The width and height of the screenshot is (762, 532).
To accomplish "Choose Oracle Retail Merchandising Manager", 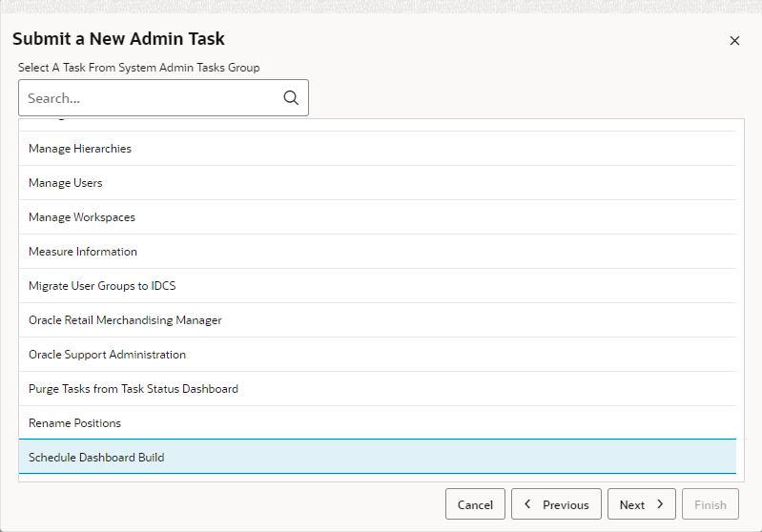I will tap(377, 320).
